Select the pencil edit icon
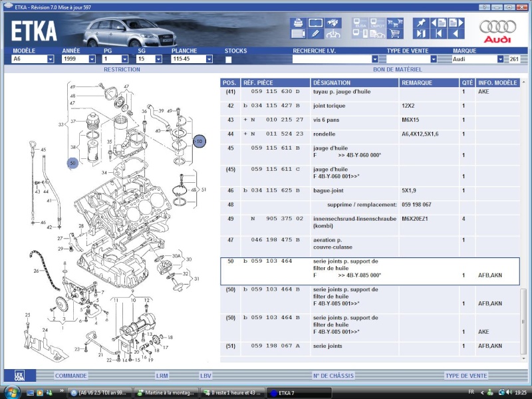The image size is (532, 399). [x=315, y=34]
